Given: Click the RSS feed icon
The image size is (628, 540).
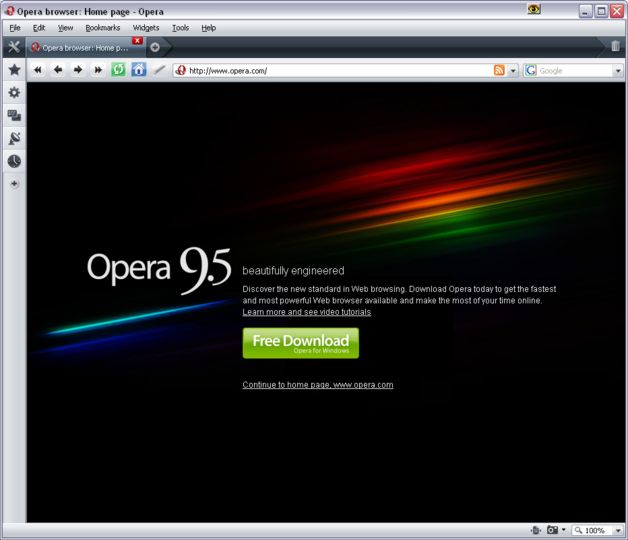Looking at the screenshot, I should click(499, 70).
